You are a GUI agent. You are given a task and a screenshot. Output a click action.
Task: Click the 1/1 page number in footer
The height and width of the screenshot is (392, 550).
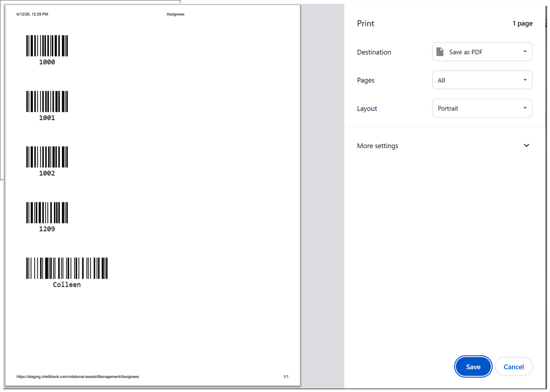coord(286,377)
